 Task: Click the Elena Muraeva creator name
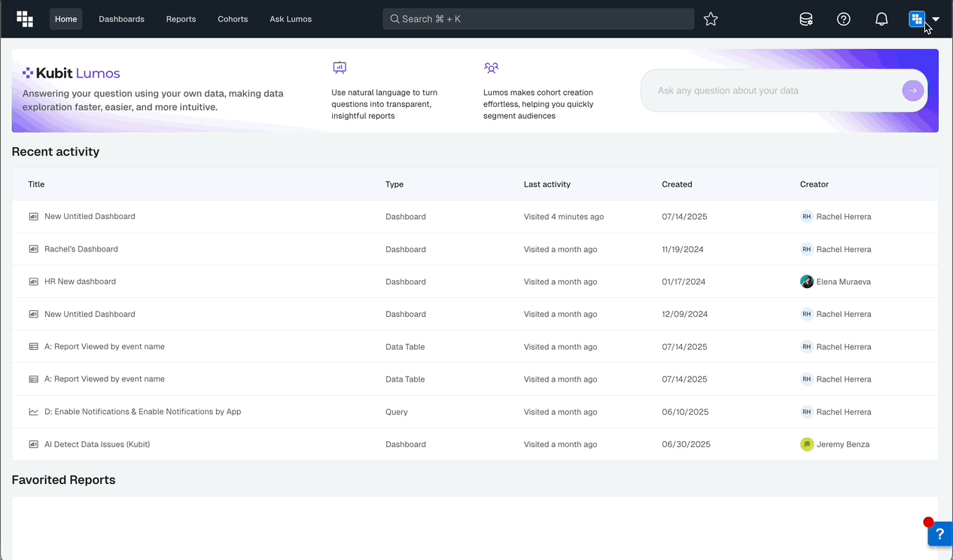[844, 282]
